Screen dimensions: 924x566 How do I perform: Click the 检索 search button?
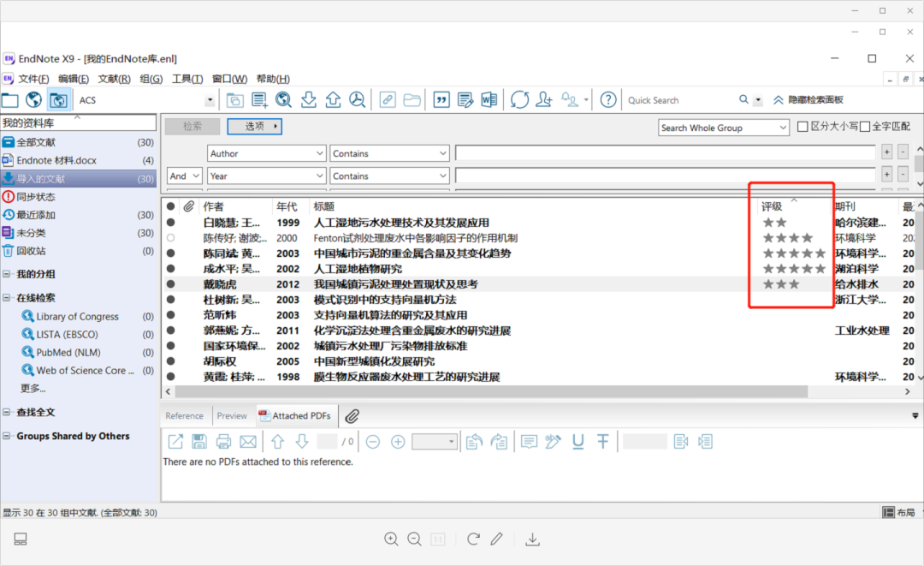192,126
